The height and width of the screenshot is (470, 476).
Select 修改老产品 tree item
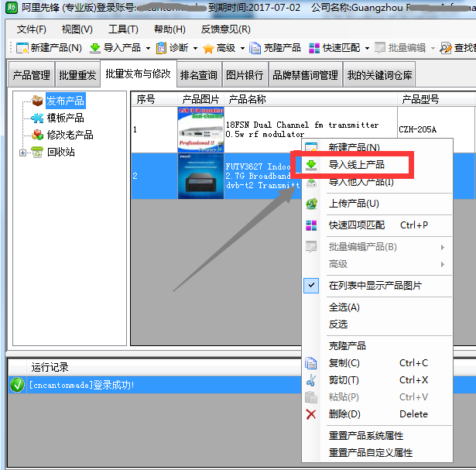click(x=70, y=135)
